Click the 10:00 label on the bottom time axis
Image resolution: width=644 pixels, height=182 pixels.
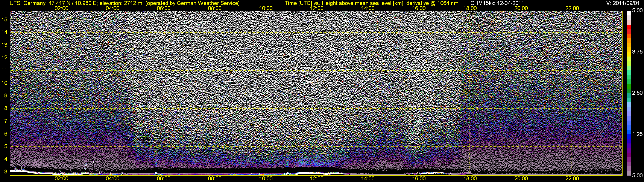(266, 179)
